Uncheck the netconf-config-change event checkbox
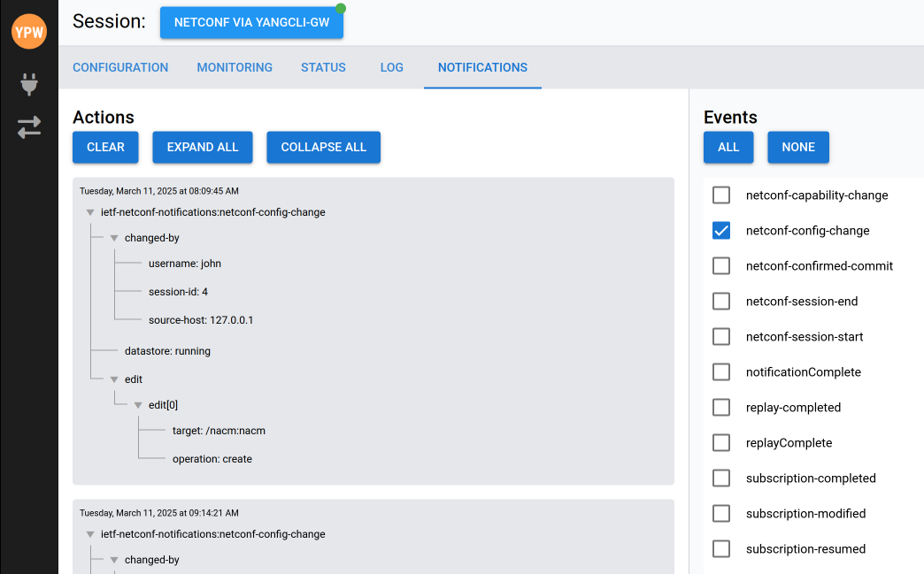The height and width of the screenshot is (574, 924). pos(721,231)
